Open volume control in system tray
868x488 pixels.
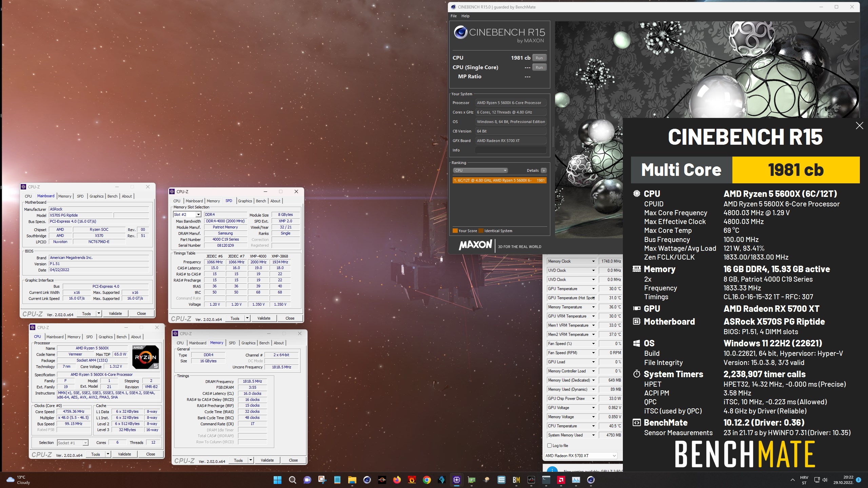point(825,480)
